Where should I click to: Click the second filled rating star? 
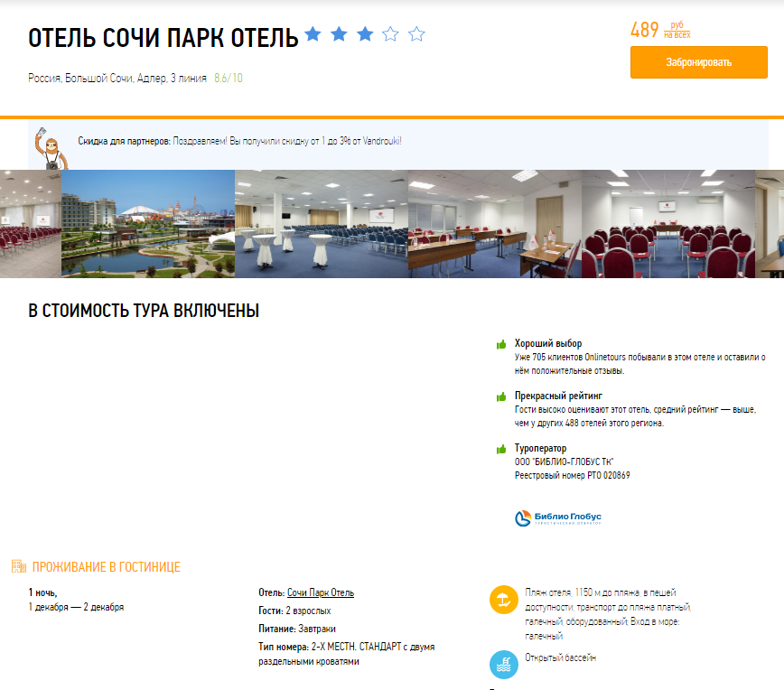(339, 34)
